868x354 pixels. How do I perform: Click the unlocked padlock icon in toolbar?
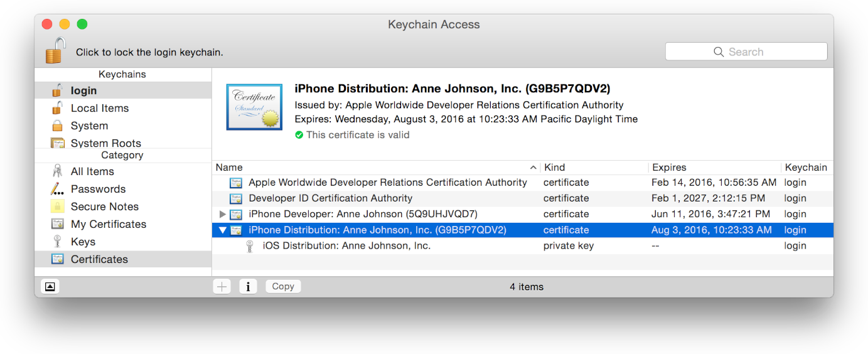click(x=55, y=50)
